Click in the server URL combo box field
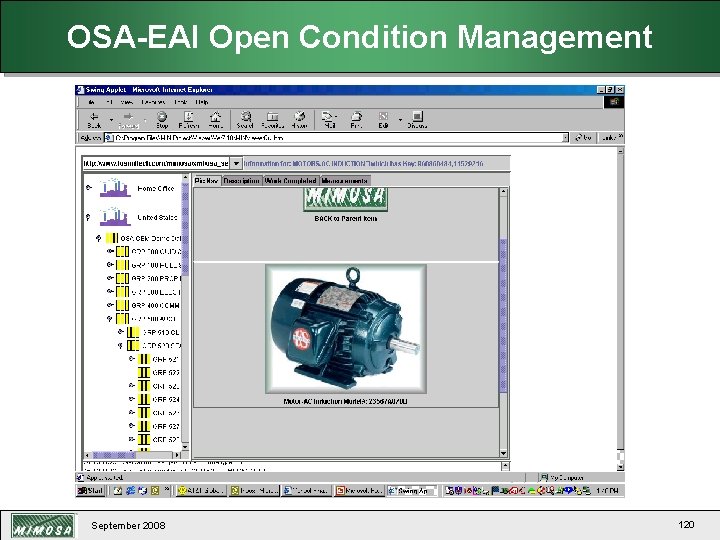Image resolution: width=720 pixels, height=540 pixels. coord(156,163)
